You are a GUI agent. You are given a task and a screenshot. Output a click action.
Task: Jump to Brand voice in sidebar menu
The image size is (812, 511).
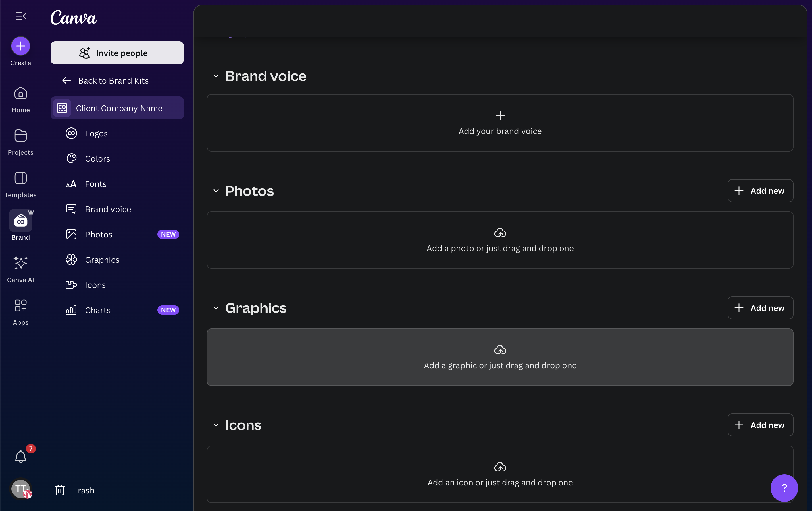[117, 209]
